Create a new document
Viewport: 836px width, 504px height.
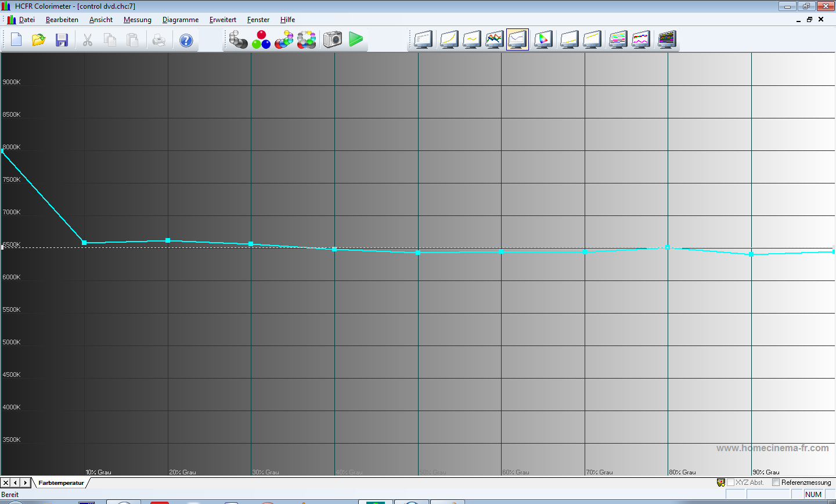16,39
